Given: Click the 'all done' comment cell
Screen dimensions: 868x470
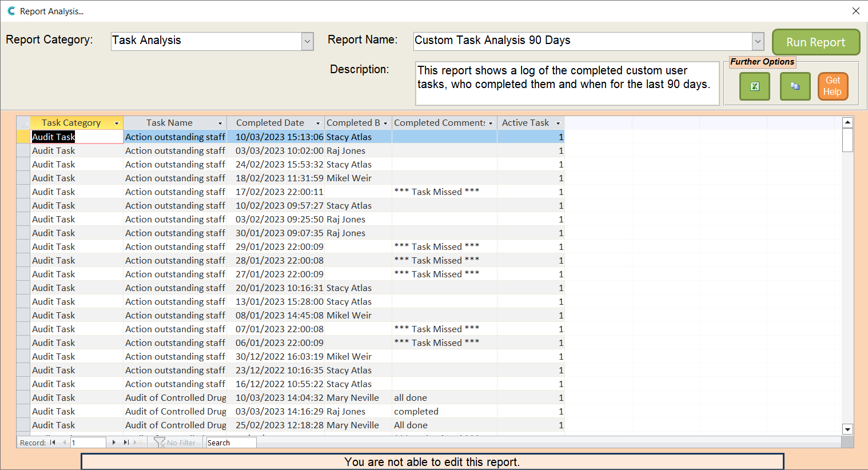Looking at the screenshot, I should click(x=444, y=397).
